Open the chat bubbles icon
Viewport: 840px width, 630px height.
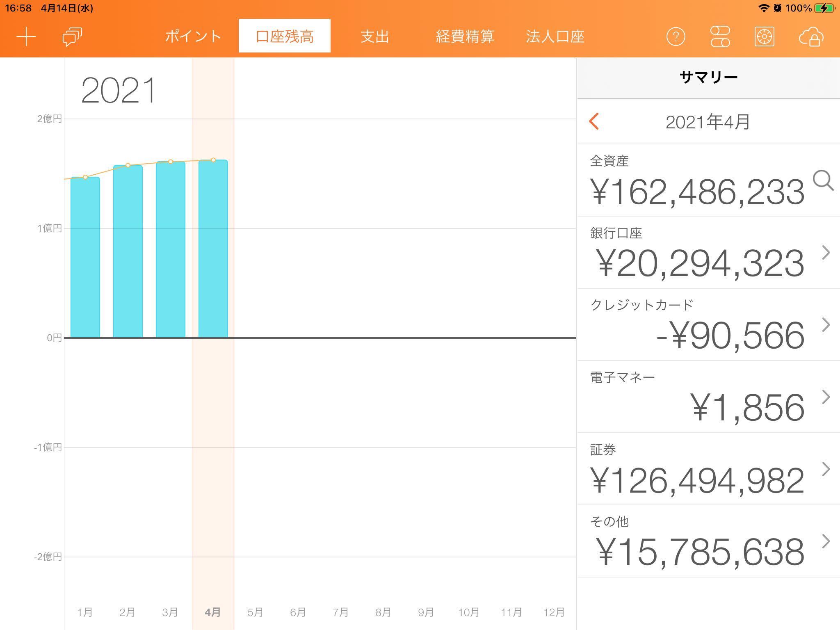point(72,37)
